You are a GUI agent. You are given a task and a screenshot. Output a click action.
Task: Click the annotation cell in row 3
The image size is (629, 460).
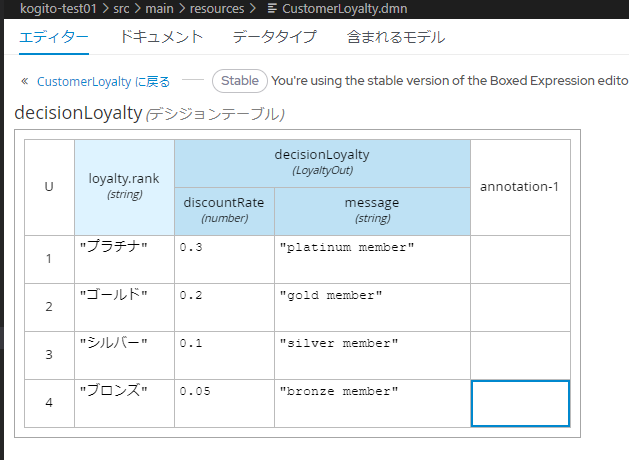coord(520,355)
